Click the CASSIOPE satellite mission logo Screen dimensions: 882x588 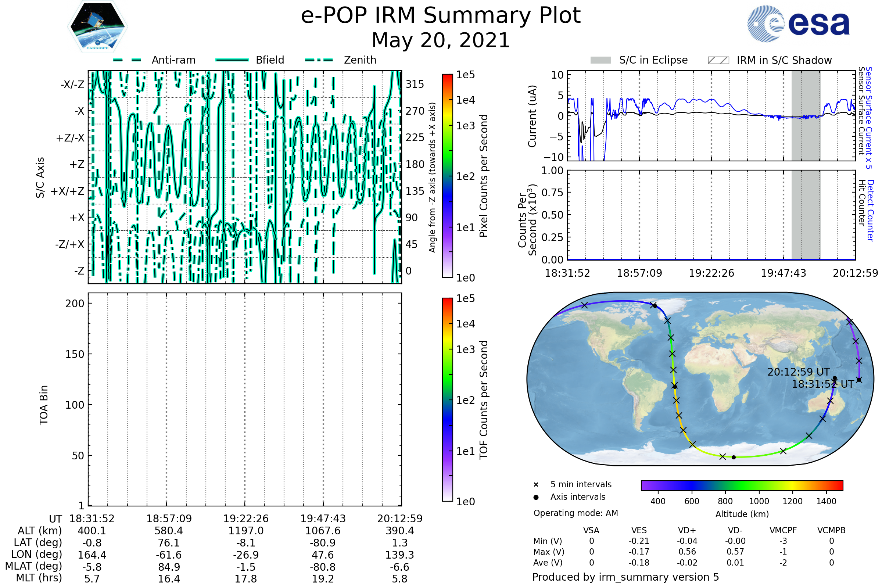point(97,27)
